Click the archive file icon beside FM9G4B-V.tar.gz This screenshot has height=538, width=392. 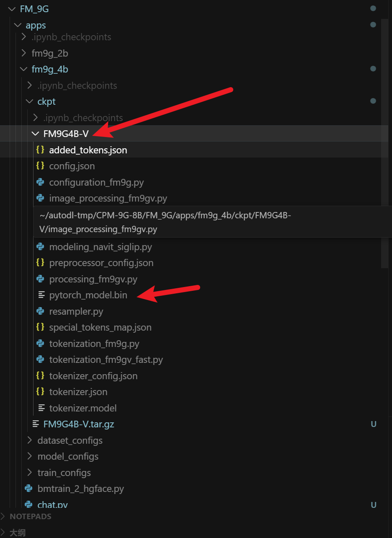click(36, 424)
